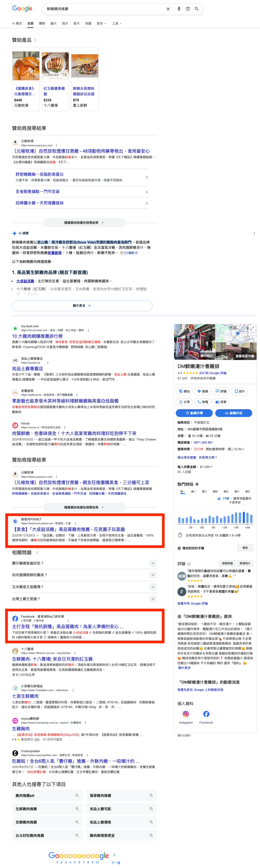Clear the search box text
Screen dimensions: 260x868
tap(168, 9)
